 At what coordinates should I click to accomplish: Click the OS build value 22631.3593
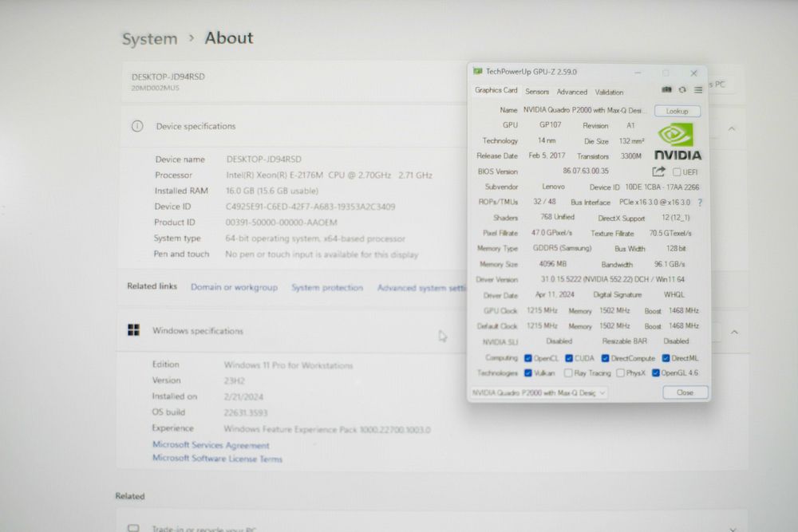[x=245, y=412]
